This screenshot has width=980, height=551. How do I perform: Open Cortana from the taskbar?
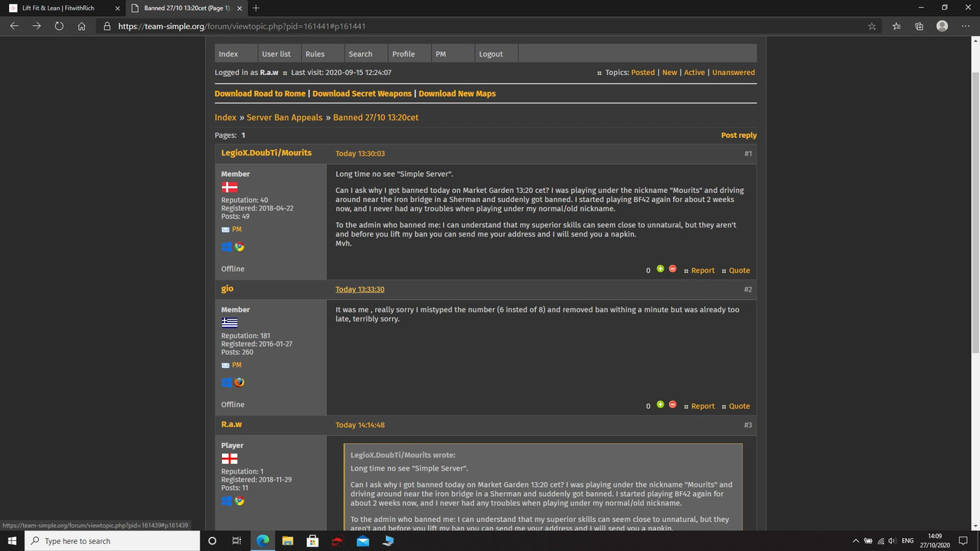point(212,541)
